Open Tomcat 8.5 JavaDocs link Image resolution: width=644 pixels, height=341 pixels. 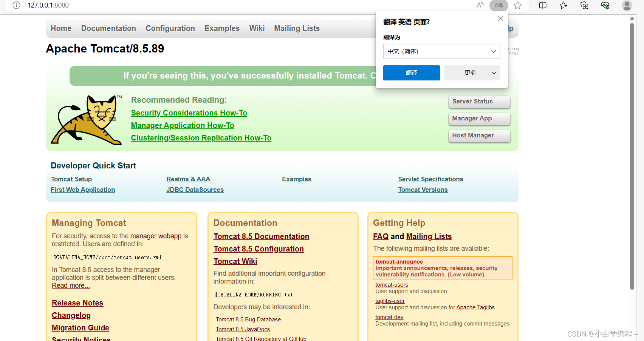point(243,329)
